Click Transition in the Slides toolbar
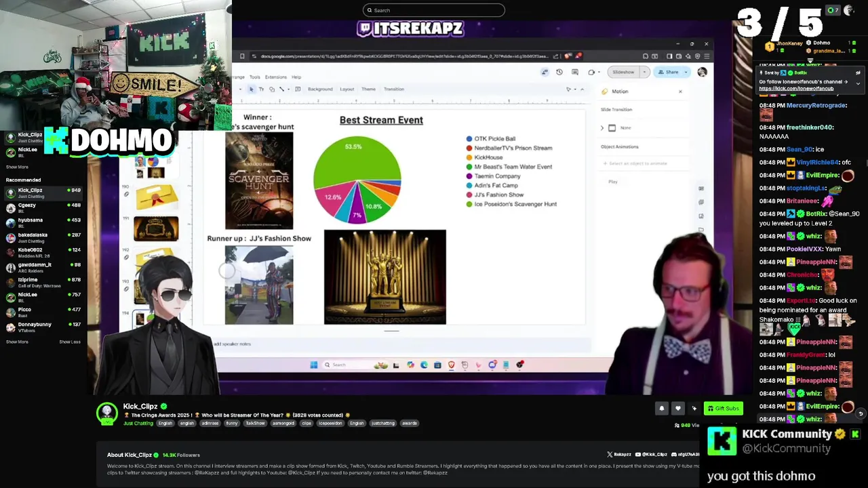Screen dimensions: 868x488 pyautogui.click(x=394, y=89)
